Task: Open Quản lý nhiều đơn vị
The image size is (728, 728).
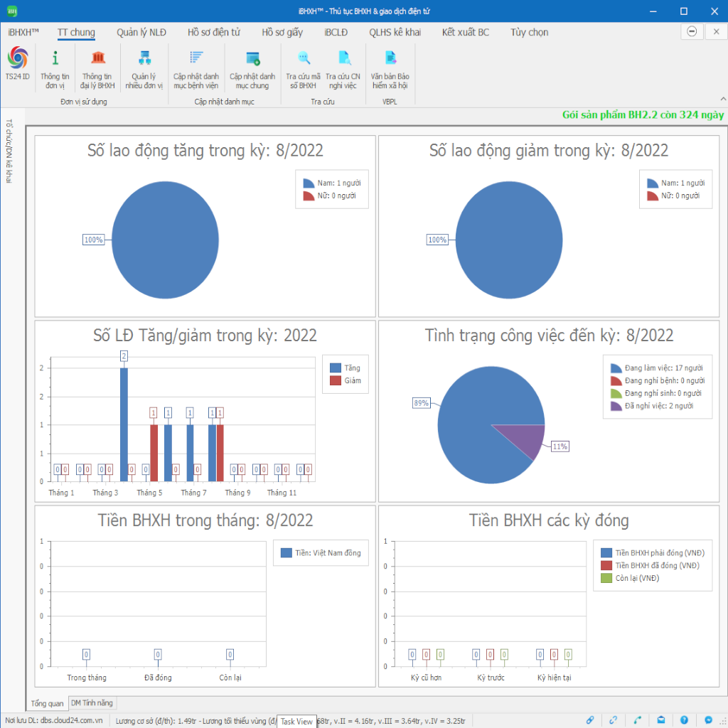Action: pos(144,68)
